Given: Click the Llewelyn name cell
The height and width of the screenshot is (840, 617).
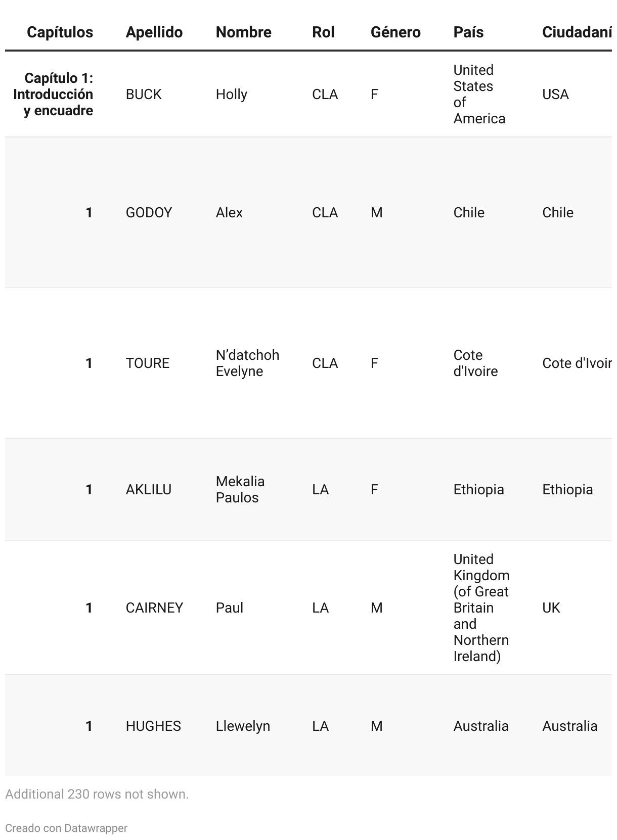Looking at the screenshot, I should tap(243, 726).
